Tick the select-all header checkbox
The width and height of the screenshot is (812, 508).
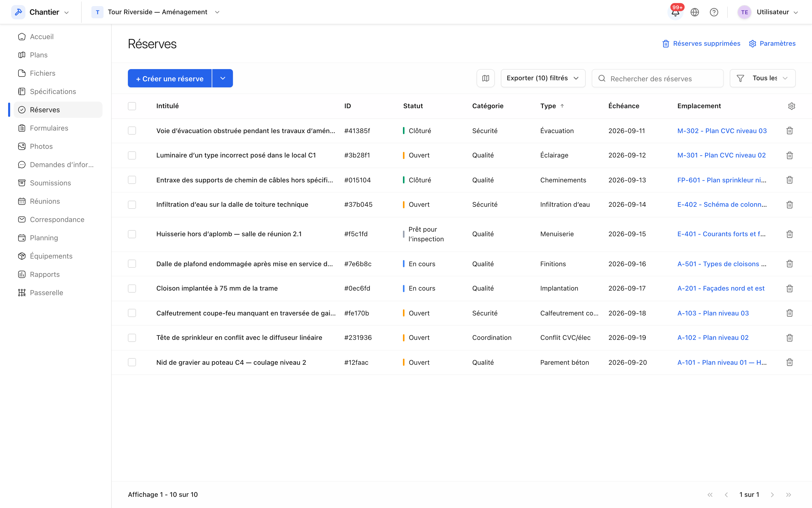(132, 106)
